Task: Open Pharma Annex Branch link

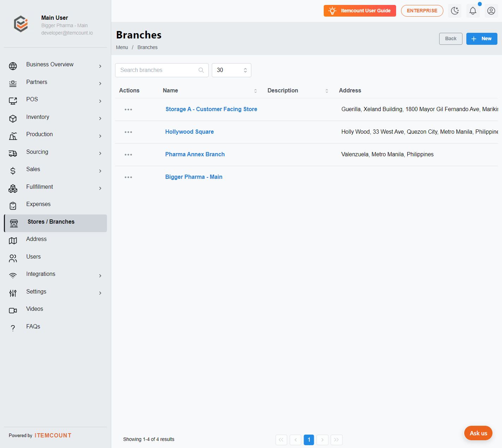Action: 195,155
